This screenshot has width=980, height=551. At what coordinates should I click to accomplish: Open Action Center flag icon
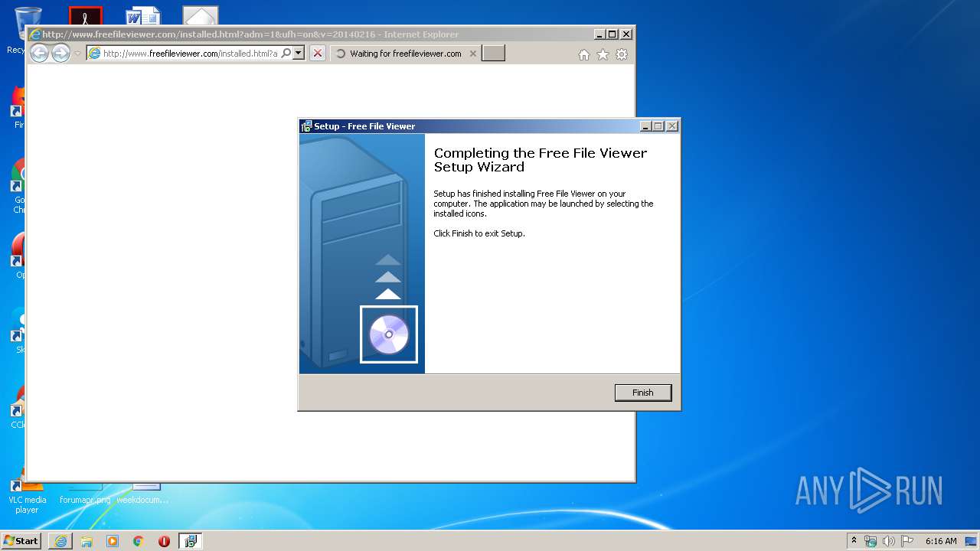(x=907, y=541)
